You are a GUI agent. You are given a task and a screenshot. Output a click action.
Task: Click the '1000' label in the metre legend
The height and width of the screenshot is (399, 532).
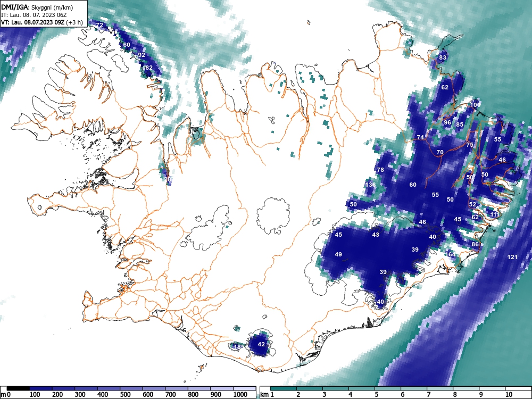pyautogui.click(x=240, y=395)
